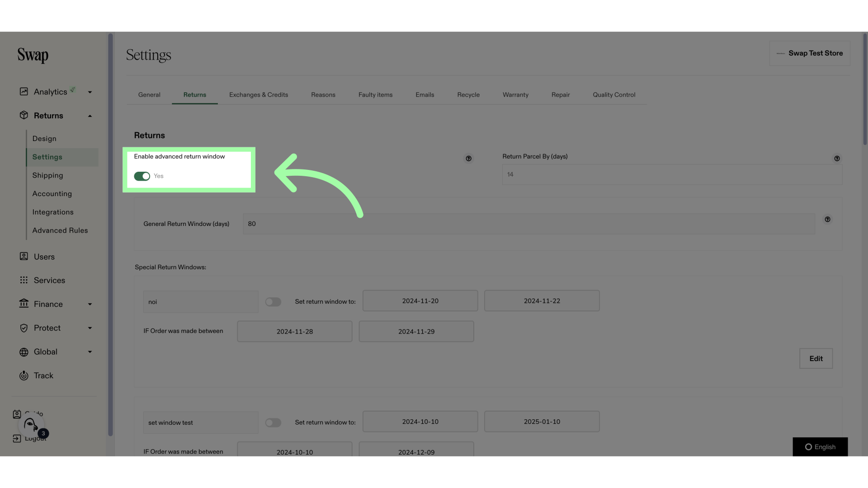Open Settings in Returns submenu
The image size is (868, 488).
click(62, 157)
